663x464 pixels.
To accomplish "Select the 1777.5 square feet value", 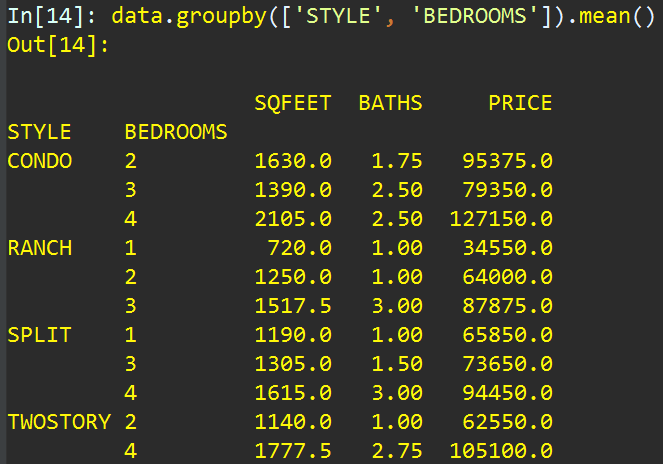I will pos(292,451).
